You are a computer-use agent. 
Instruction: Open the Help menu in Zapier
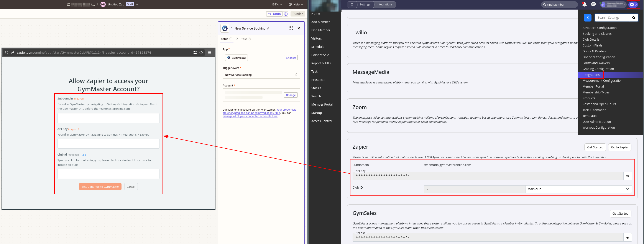click(296, 5)
